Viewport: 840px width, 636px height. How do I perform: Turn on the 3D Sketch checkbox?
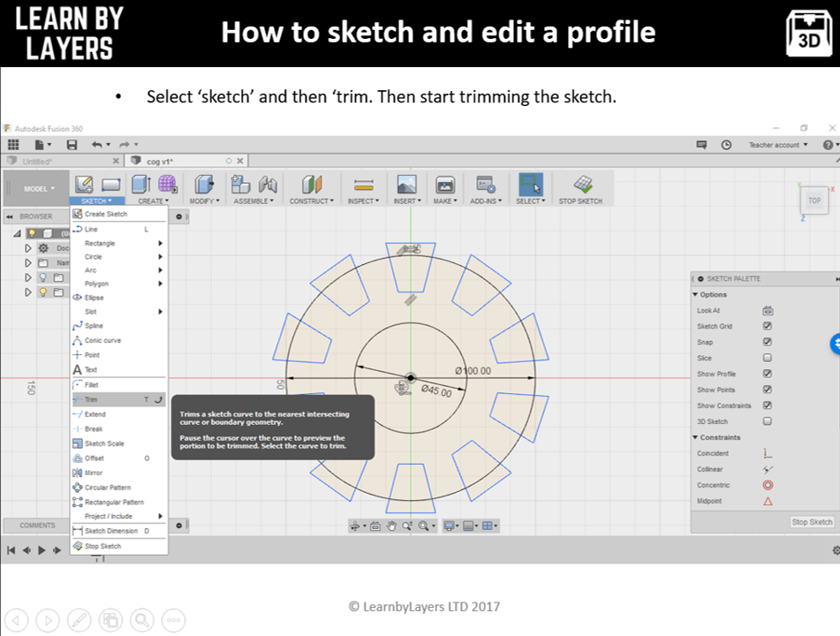tap(768, 421)
